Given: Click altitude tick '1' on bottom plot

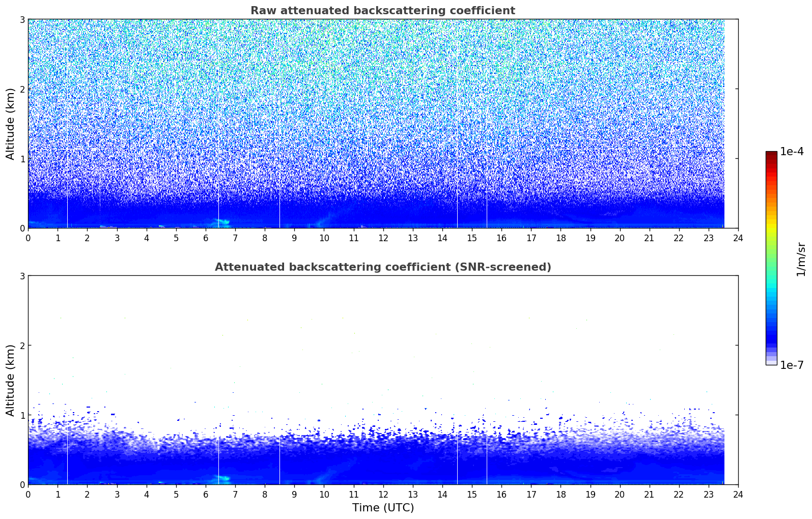Looking at the screenshot, I should (x=22, y=415).
